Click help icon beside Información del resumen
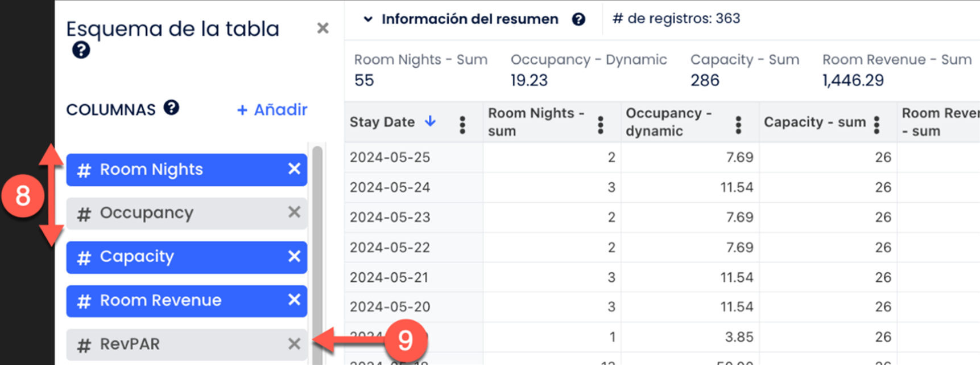The width and height of the screenshot is (980, 365). (x=578, y=19)
